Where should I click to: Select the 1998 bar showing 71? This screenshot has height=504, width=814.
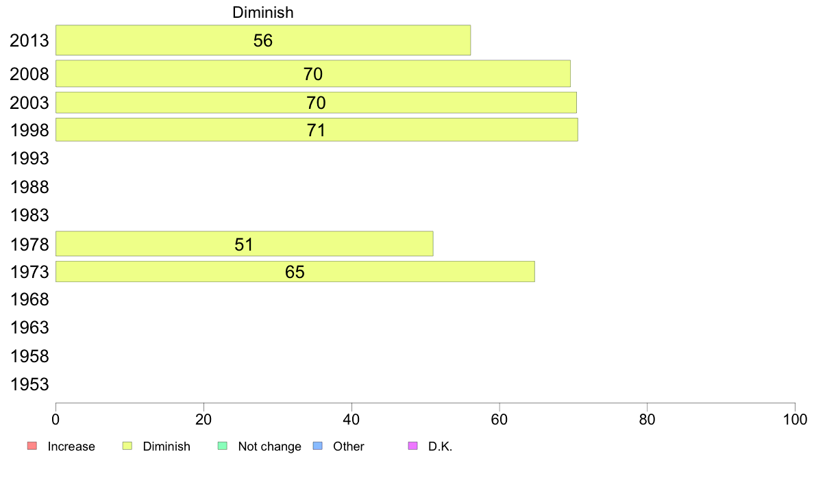pos(316,130)
